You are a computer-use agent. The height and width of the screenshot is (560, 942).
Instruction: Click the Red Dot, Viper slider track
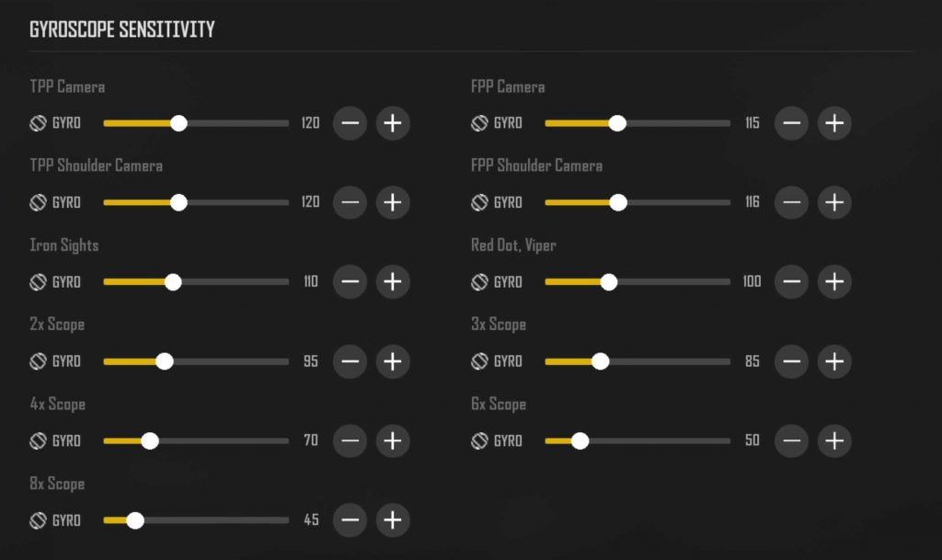click(638, 281)
